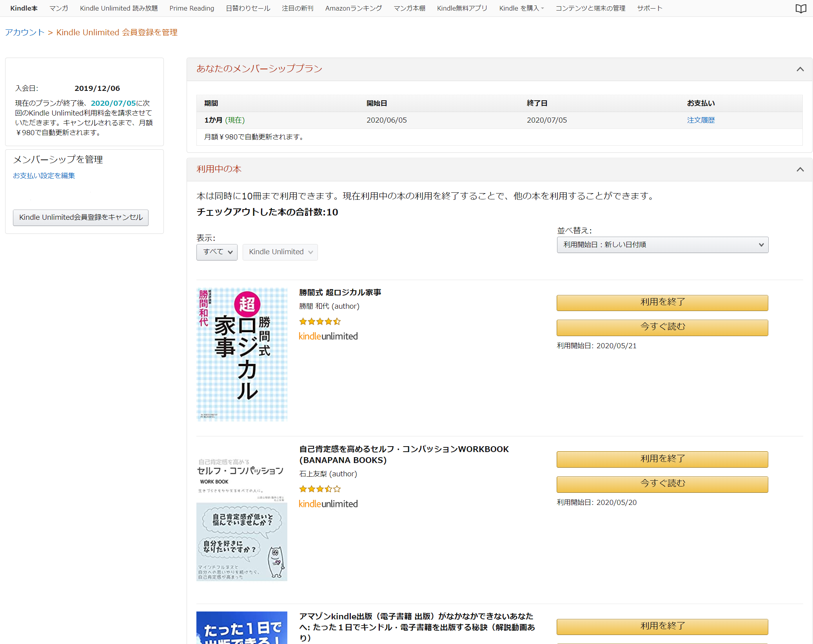Collapse the あなたのメンバーシッププラン section
Image resolution: width=813 pixels, height=644 pixels.
coord(800,69)
